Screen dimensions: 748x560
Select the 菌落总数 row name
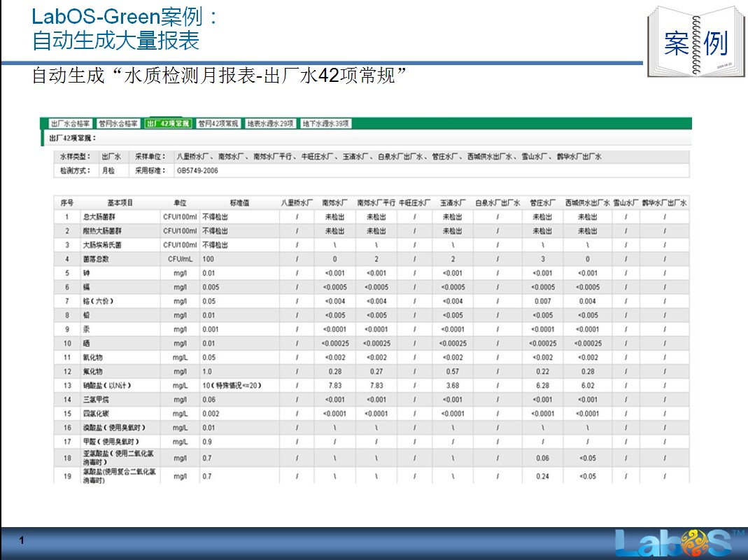click(96, 259)
